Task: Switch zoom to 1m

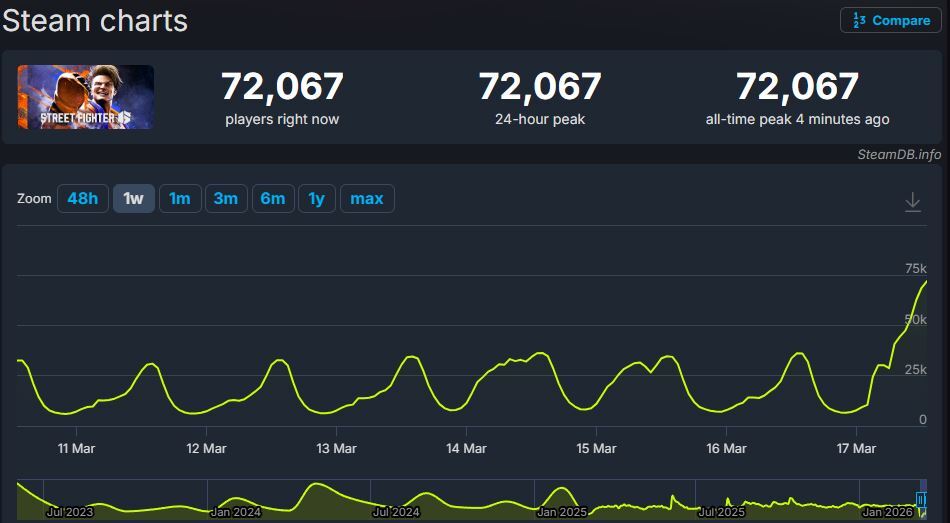Action: (x=180, y=199)
